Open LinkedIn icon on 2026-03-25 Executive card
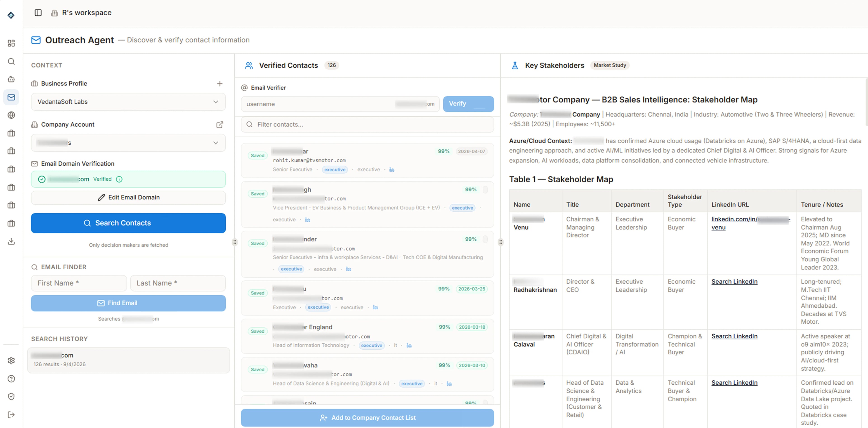The image size is (868, 428). tap(375, 308)
